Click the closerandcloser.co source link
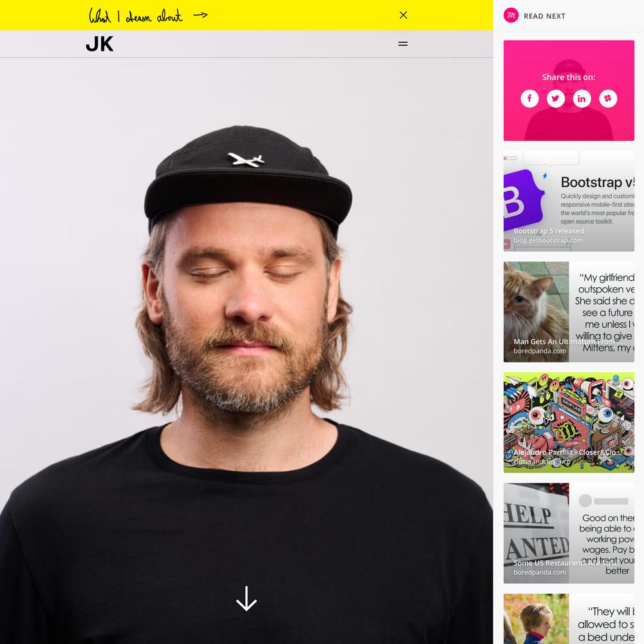This screenshot has width=644, height=644. [x=542, y=462]
